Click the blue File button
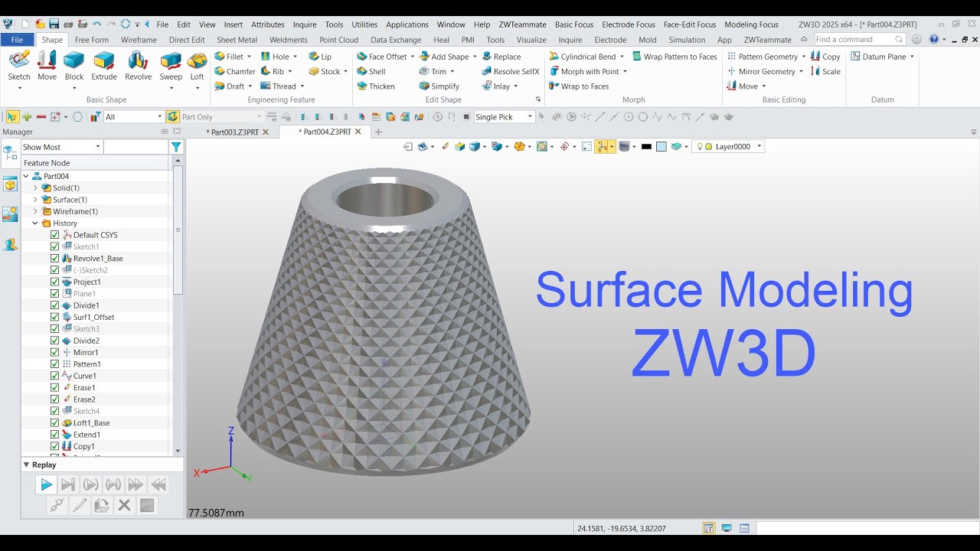This screenshot has width=980, height=551. click(17, 40)
